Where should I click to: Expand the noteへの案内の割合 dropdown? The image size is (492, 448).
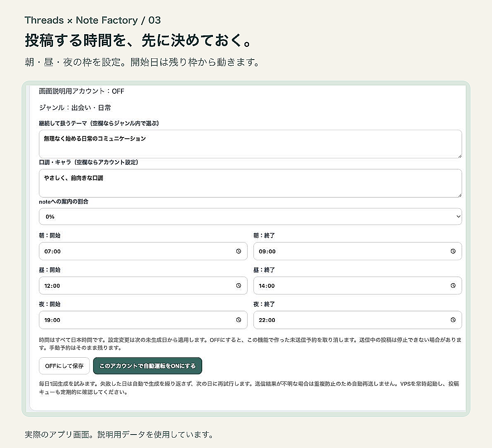(x=250, y=217)
